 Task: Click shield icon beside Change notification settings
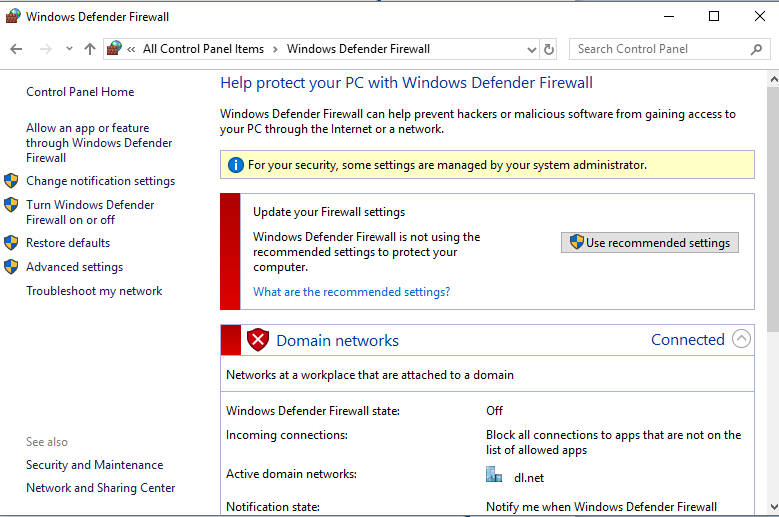[x=11, y=181]
